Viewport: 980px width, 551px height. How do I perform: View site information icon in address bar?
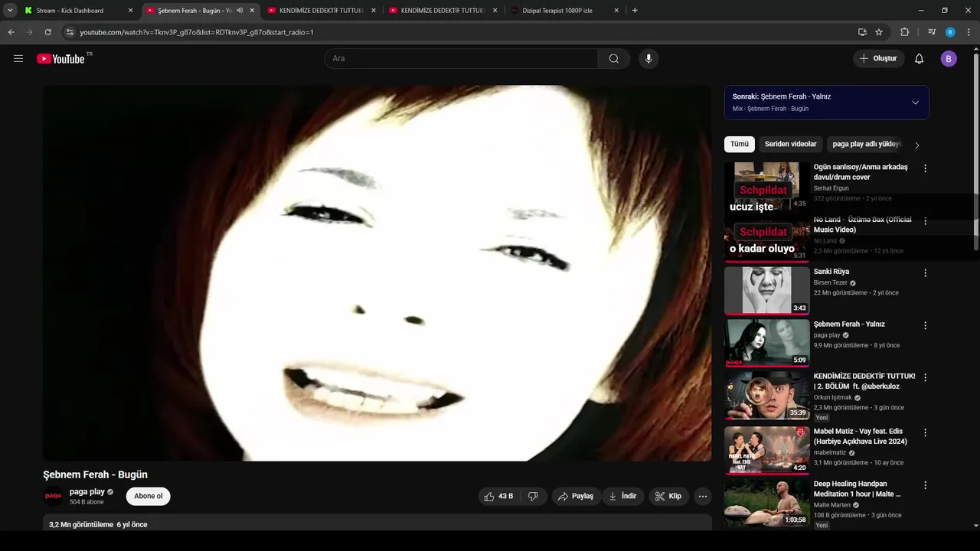click(70, 32)
